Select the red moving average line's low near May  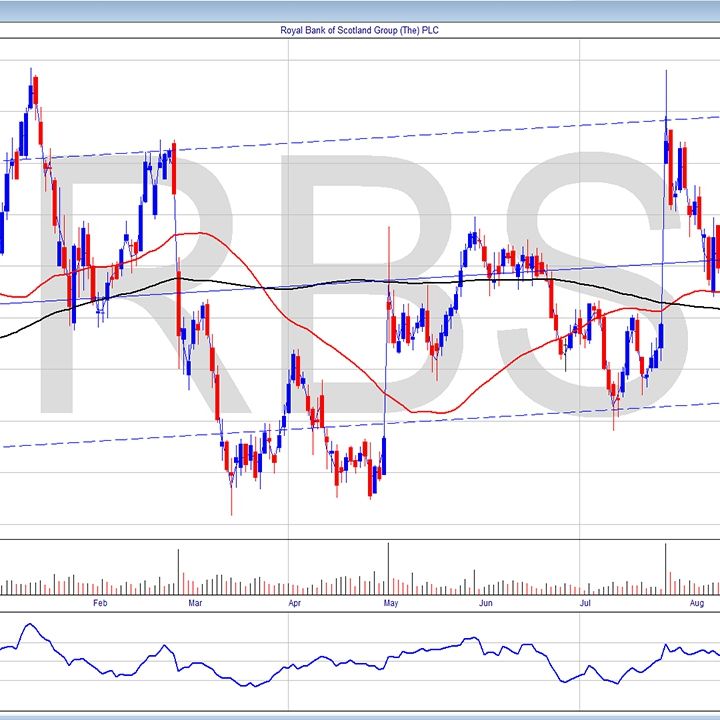[425, 411]
